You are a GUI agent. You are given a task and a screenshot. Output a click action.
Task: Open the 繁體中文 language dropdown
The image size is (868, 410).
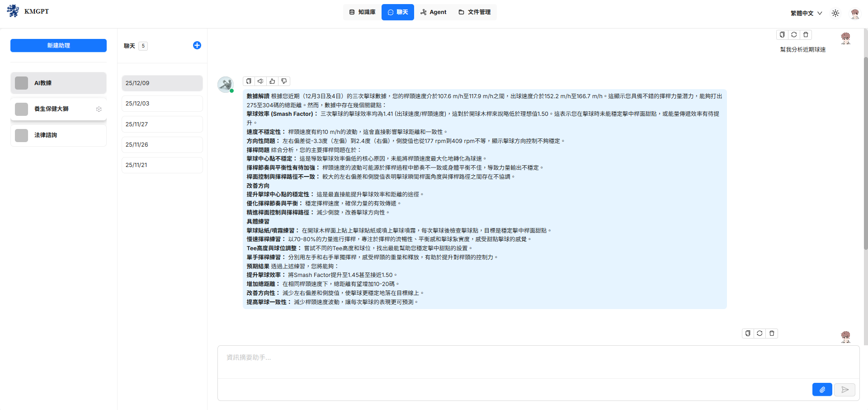806,13
